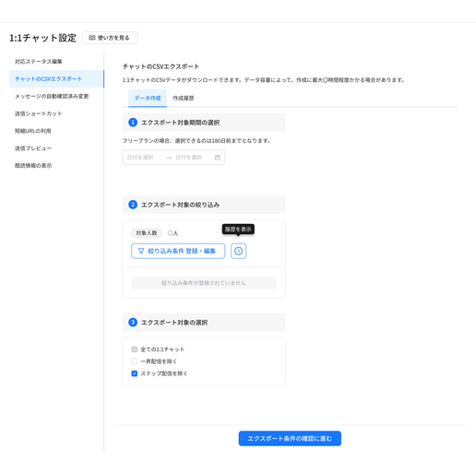Enable the 一斉配信を除く checkbox
Image resolution: width=476 pixels, height=461 pixels.
tap(135, 361)
